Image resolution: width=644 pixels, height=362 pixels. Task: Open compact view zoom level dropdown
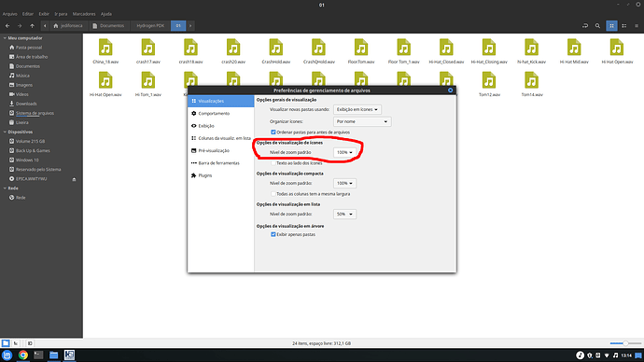(x=344, y=183)
